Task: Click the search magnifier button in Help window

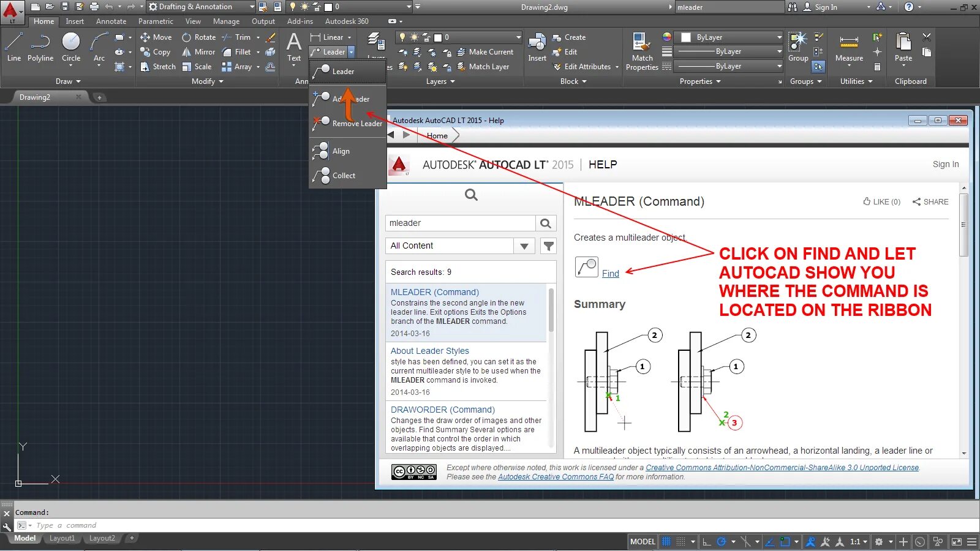Action: tap(546, 223)
